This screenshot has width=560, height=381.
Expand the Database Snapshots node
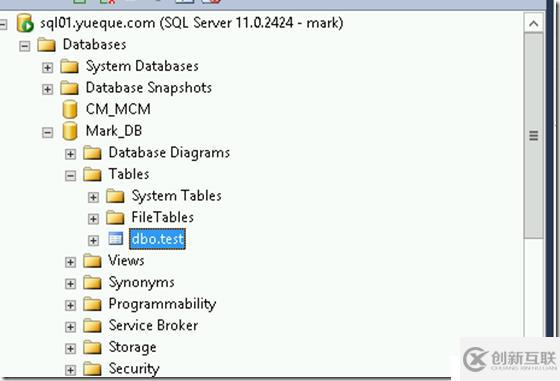pos(48,89)
